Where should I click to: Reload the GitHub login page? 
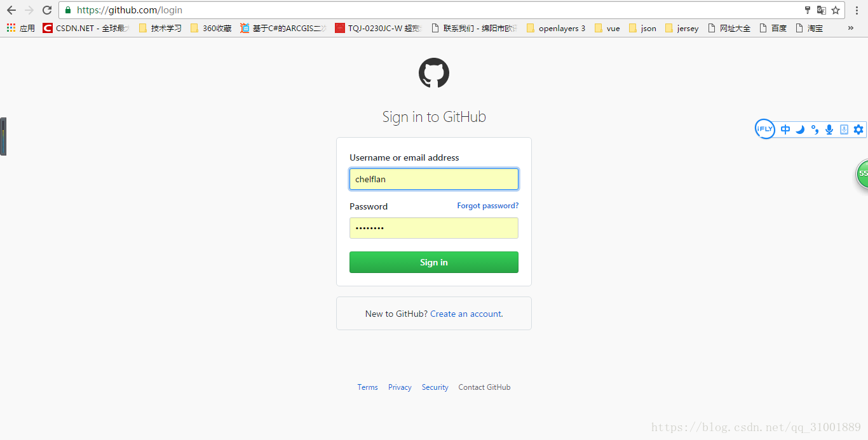47,10
